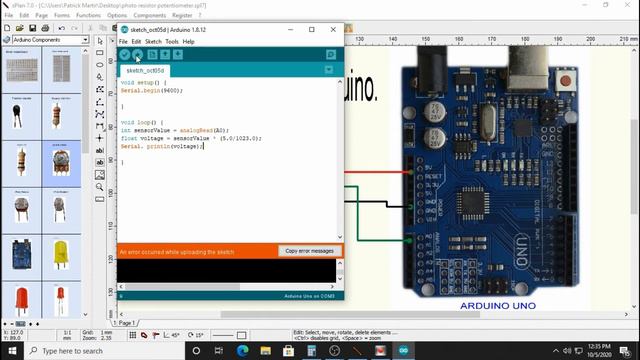The width and height of the screenshot is (640, 360).
Task: Click sPlan print icon
Action: coord(45,28)
